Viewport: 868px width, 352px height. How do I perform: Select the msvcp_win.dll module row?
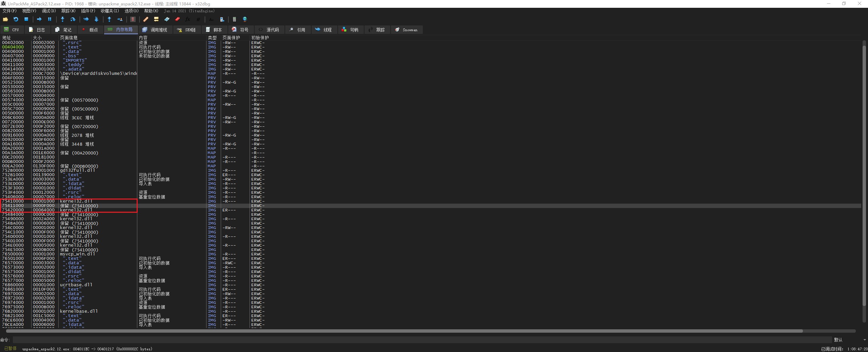click(x=431, y=254)
